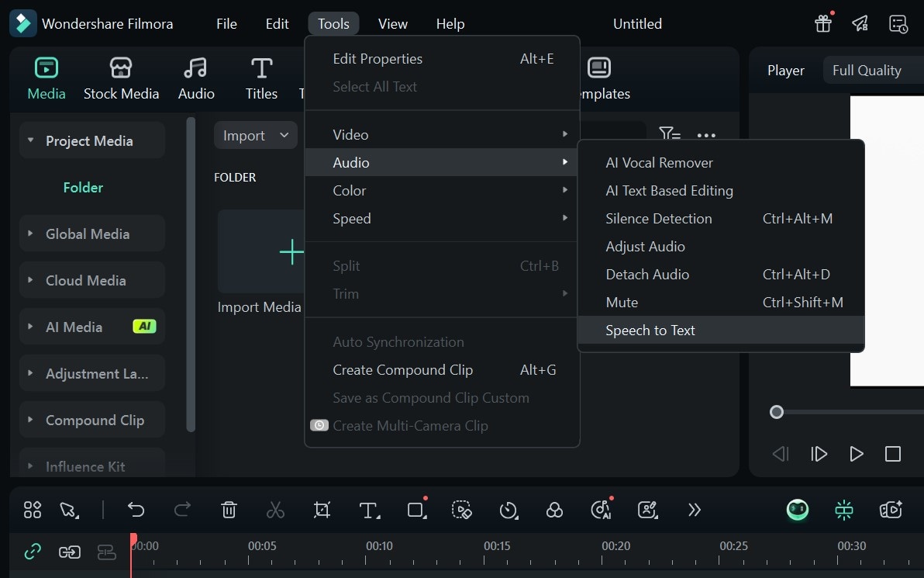Toggle the auto ripple link icon
Screen dimensions: 924x578
point(70,552)
